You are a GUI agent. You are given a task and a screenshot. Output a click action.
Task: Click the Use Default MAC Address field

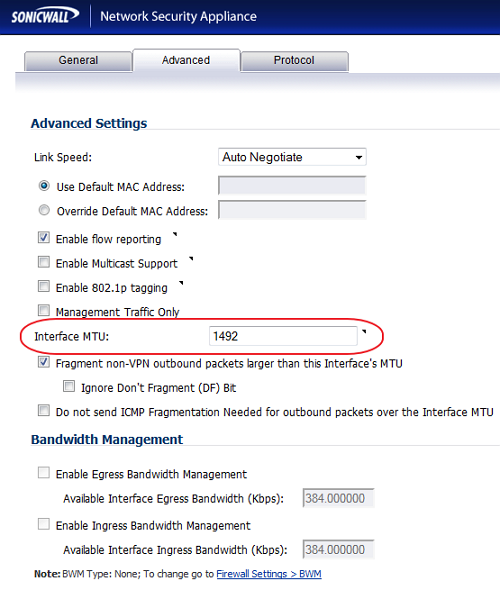[292, 186]
